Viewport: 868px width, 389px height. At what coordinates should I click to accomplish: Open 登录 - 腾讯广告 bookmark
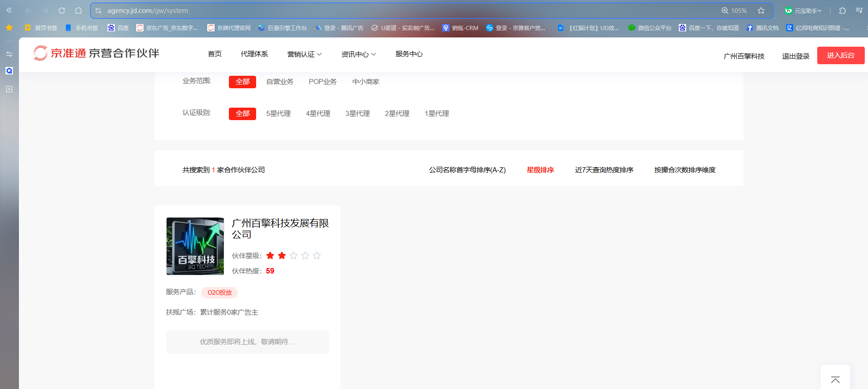(339, 28)
